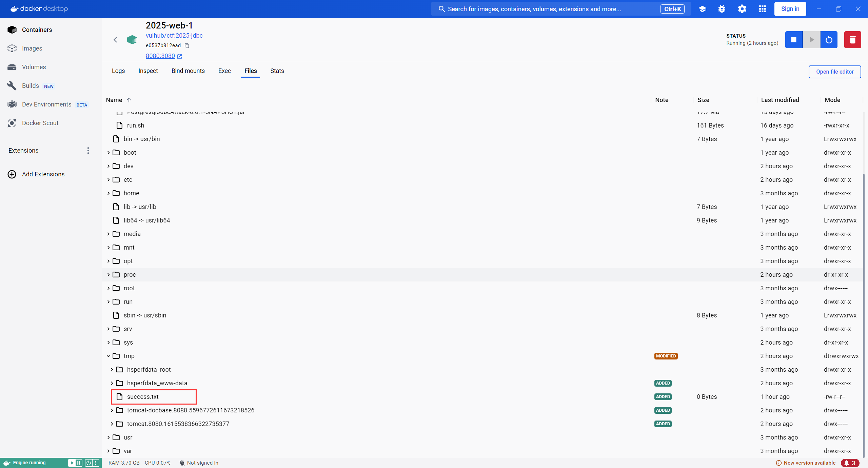Click the ADDED badge for success.txt
868x468 pixels.
(x=663, y=397)
